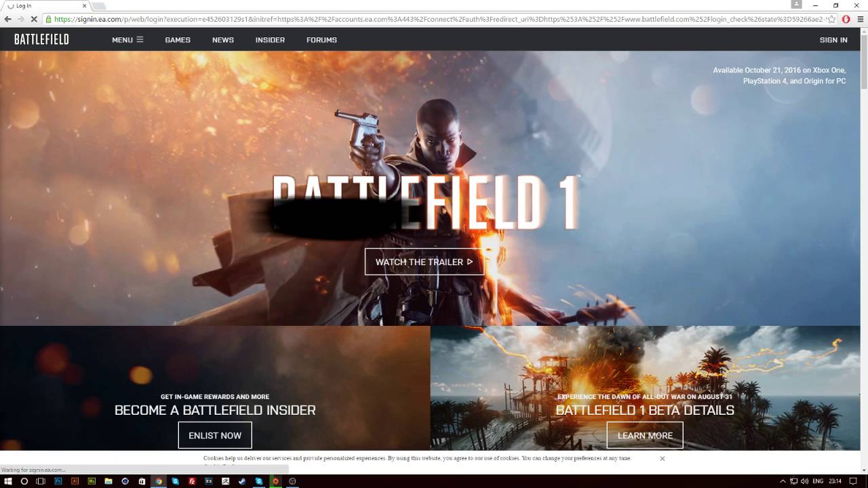
Task: Click the LEARN MORE button
Action: (x=645, y=435)
